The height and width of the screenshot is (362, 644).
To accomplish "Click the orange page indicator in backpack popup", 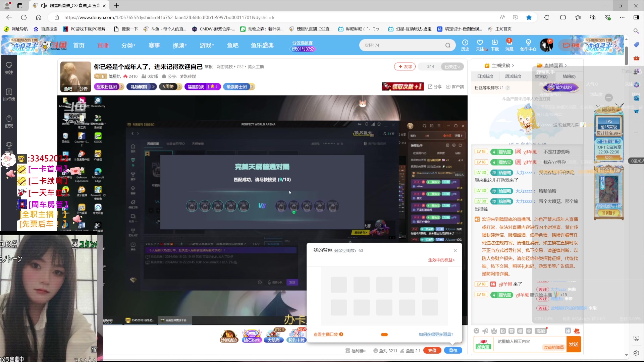I will [x=384, y=335].
